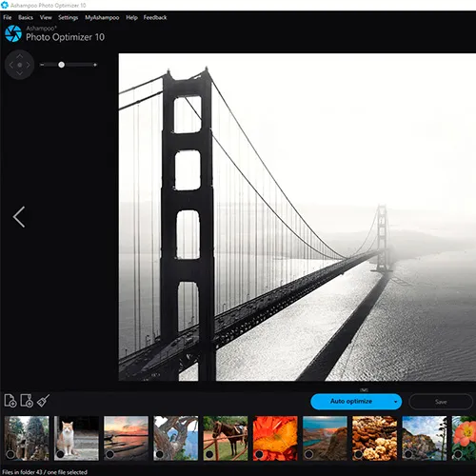
Task: Zoom in using the plus icon
Action: click(95, 65)
